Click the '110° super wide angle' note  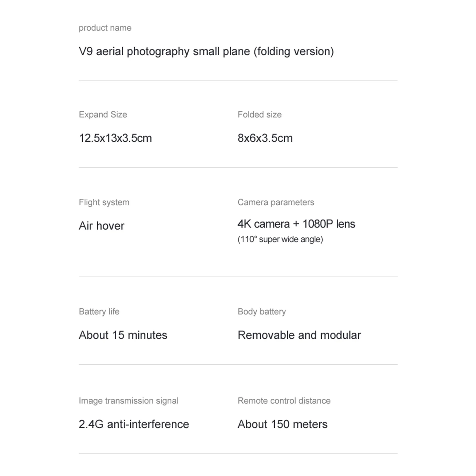[x=280, y=239]
